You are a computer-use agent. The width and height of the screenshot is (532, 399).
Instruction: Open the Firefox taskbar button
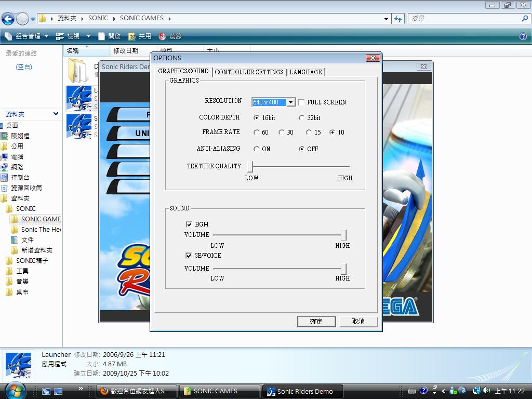[136, 391]
